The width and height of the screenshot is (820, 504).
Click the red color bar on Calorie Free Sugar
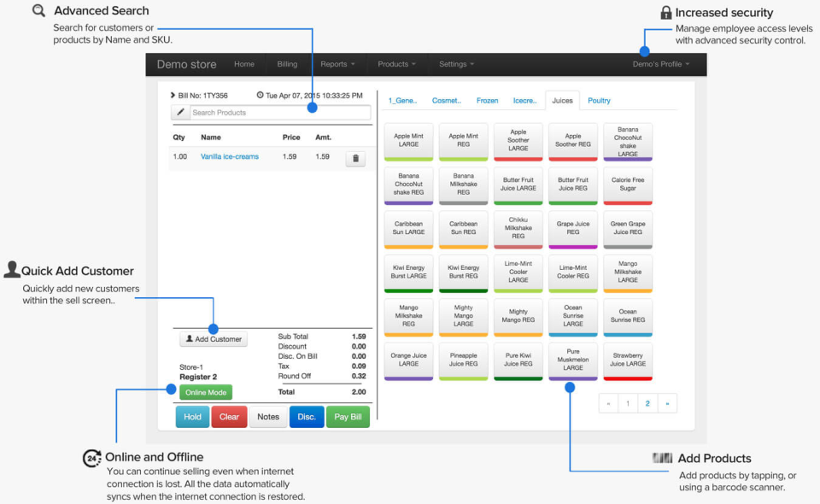627,202
